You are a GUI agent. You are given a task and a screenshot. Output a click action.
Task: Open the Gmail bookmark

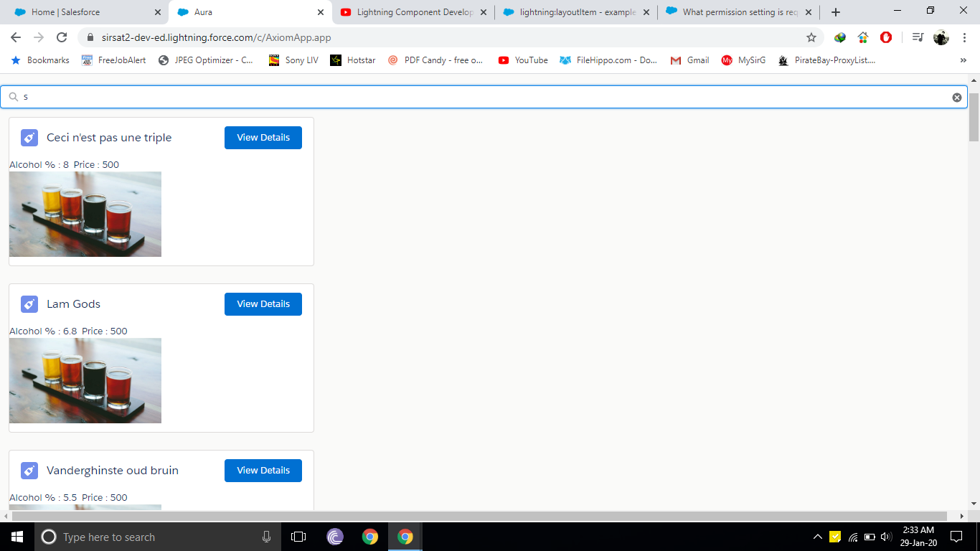click(x=689, y=60)
